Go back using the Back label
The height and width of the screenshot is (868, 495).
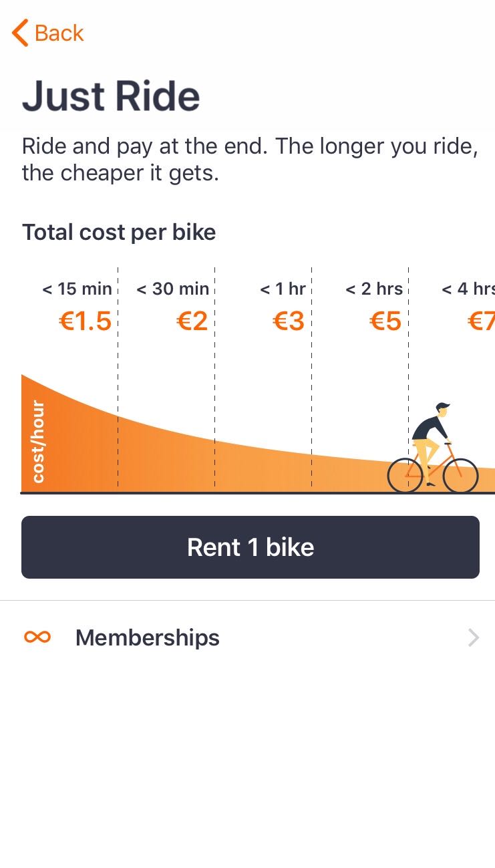coord(59,33)
